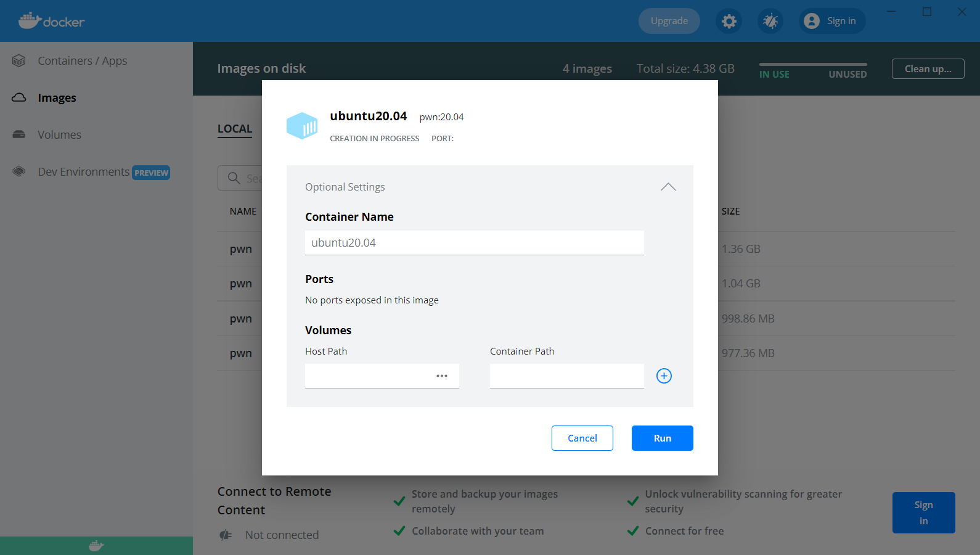The image size is (980, 555).
Task: Close the Docker Desktop window
Action: point(962,12)
